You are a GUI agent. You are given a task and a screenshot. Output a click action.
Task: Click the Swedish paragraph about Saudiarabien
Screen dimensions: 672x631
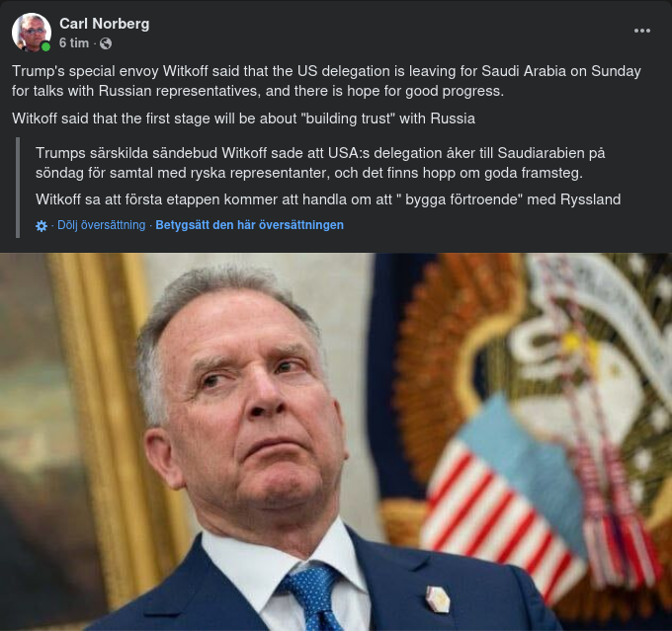pos(320,163)
